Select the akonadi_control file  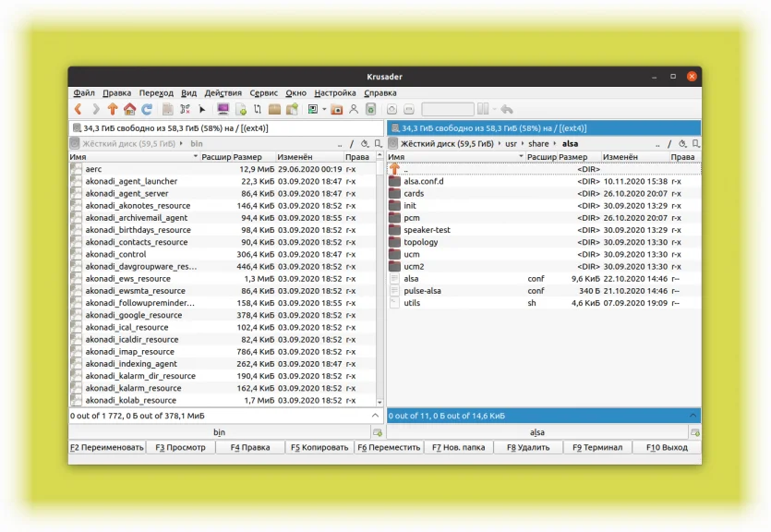(x=115, y=254)
